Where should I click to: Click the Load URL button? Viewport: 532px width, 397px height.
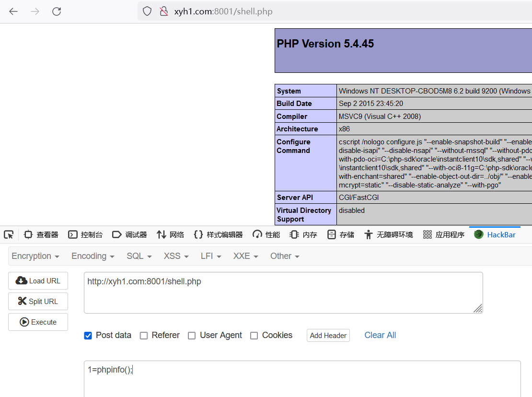[38, 280]
